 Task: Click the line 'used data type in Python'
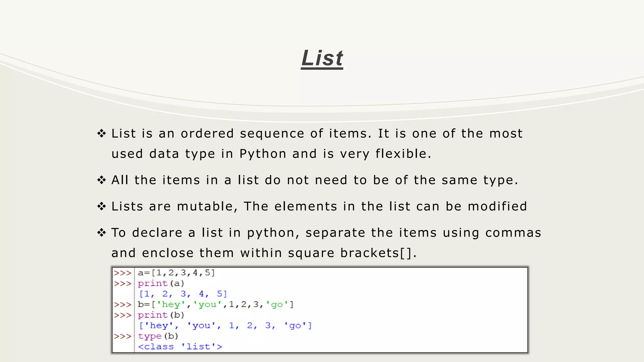(x=271, y=154)
